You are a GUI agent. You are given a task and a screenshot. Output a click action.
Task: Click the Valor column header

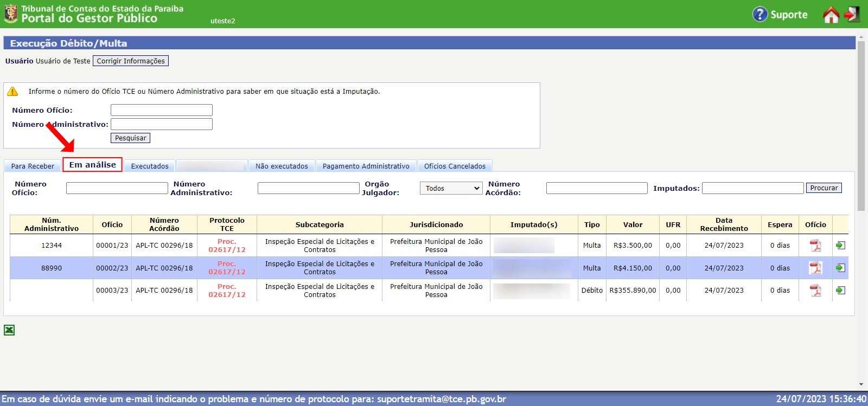(x=633, y=224)
